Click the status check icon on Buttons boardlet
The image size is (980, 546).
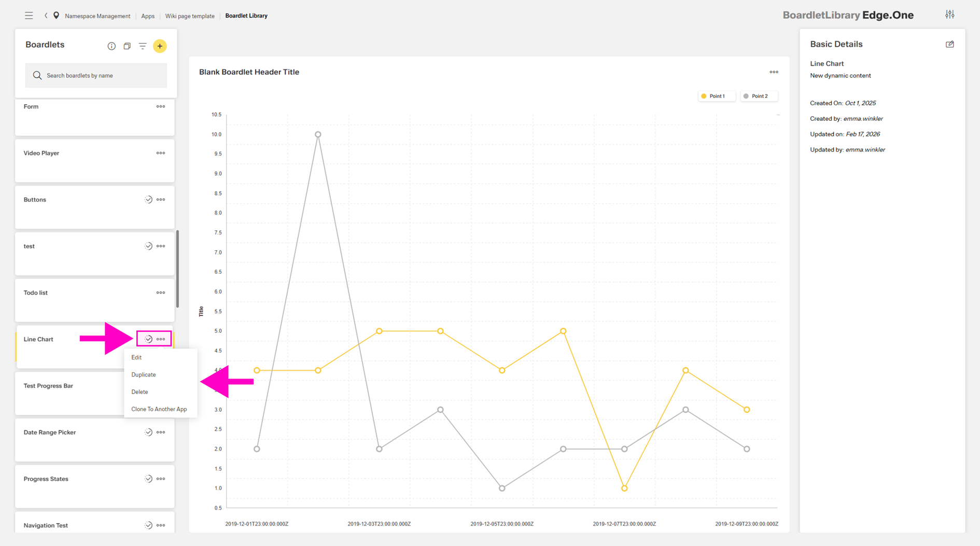coord(148,200)
